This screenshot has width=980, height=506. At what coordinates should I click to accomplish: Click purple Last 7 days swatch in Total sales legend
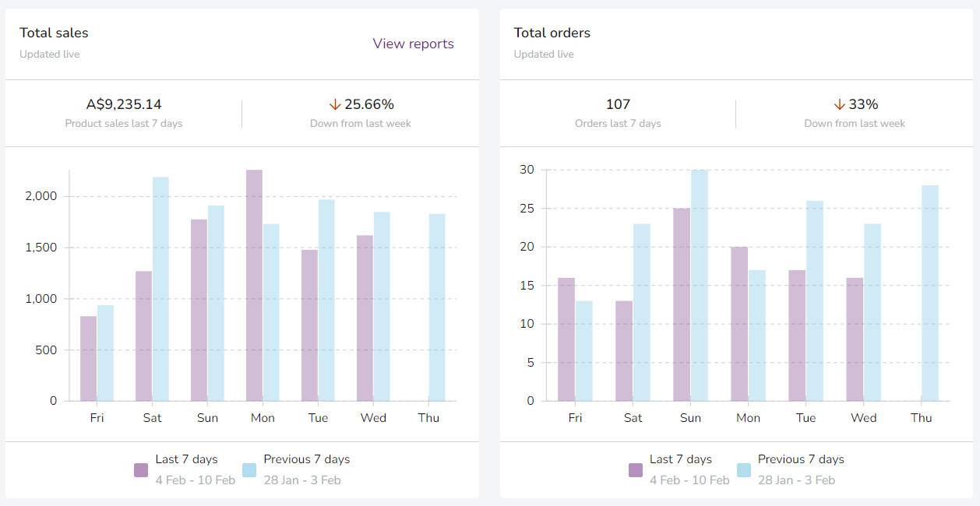[141, 470]
